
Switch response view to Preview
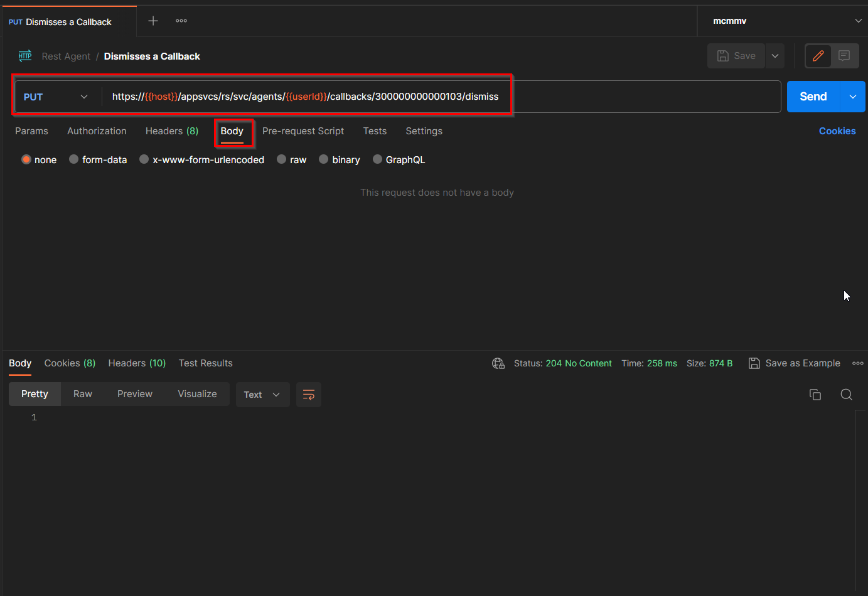(x=135, y=394)
